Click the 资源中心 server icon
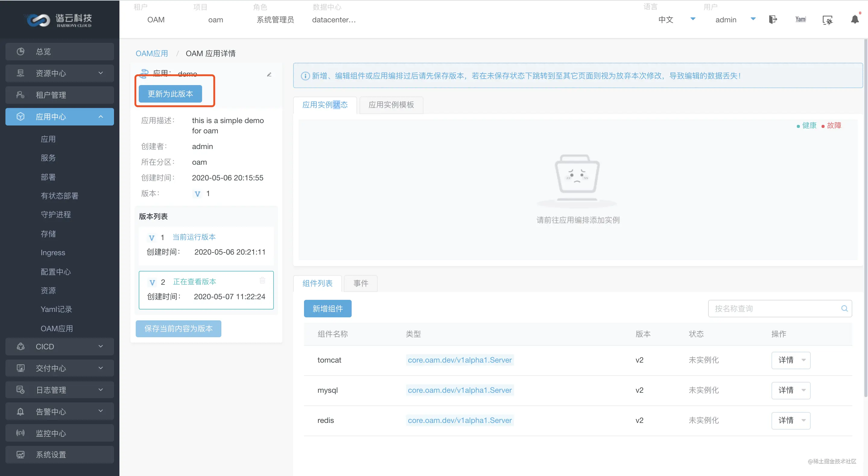The height and width of the screenshot is (476, 868). click(21, 73)
